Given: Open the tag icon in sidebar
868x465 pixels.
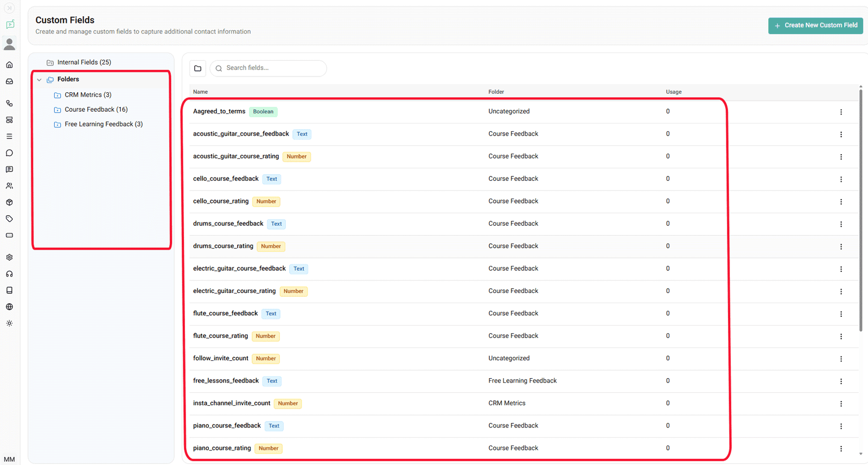Looking at the screenshot, I should pyautogui.click(x=9, y=219).
